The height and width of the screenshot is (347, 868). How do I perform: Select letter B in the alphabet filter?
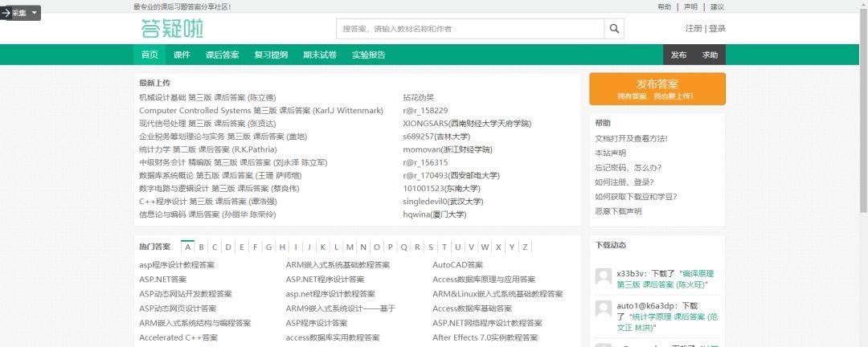coord(202,247)
